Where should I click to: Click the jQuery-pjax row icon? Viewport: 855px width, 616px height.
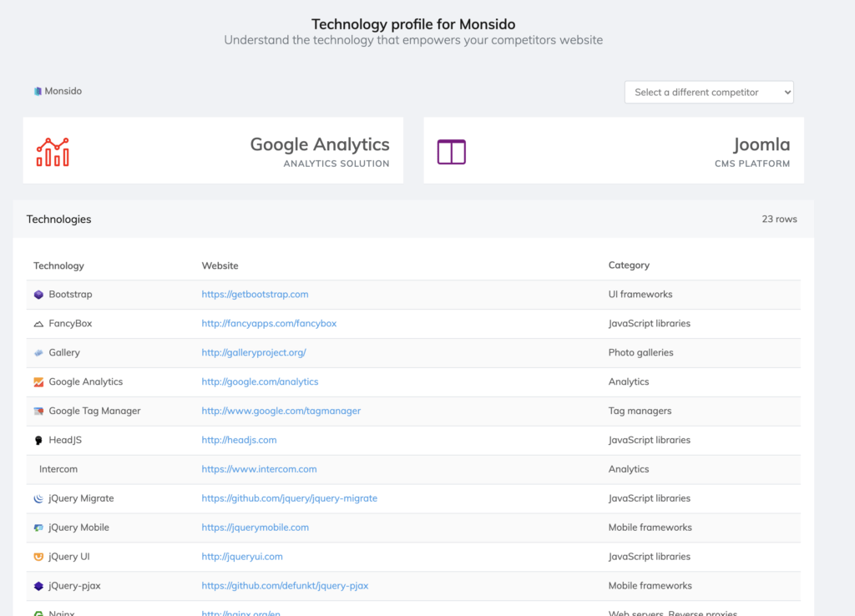point(38,586)
